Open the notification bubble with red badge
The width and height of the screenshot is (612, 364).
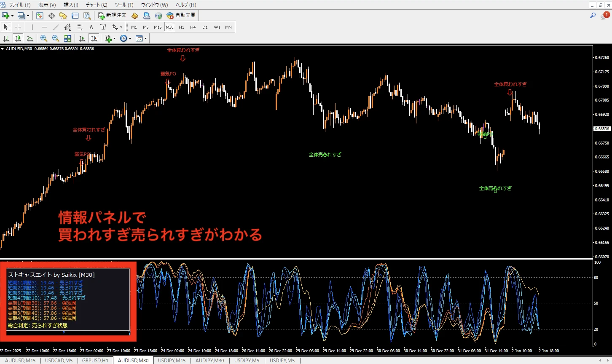[606, 16]
